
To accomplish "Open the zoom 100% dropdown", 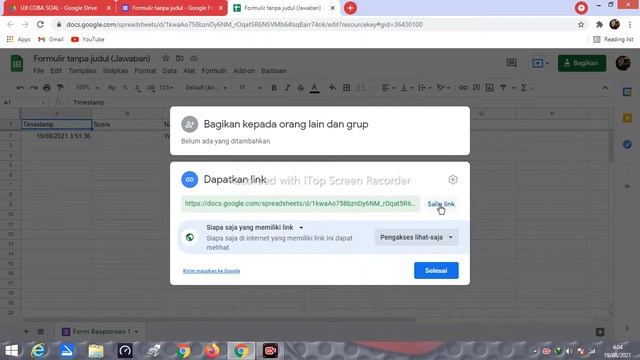I will tap(87, 88).
